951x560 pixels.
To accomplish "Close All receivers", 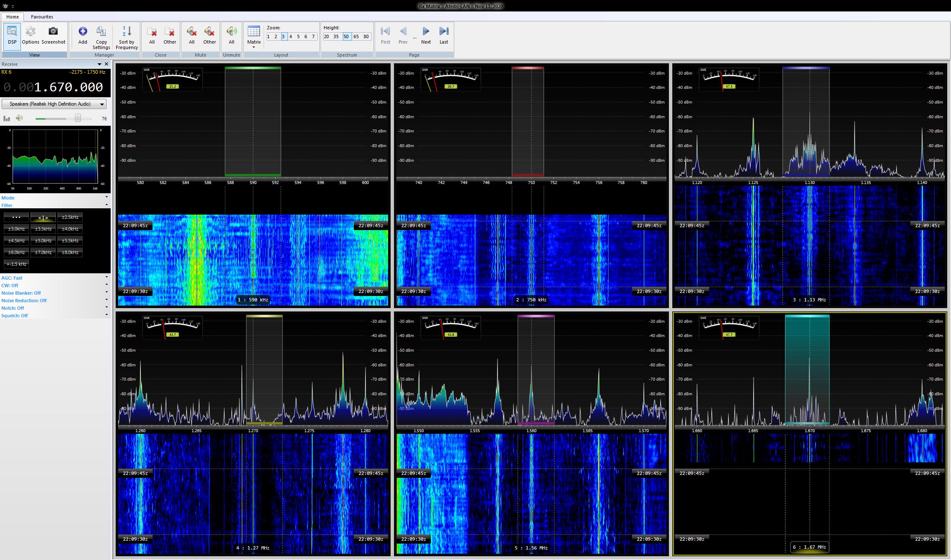I will coord(152,35).
